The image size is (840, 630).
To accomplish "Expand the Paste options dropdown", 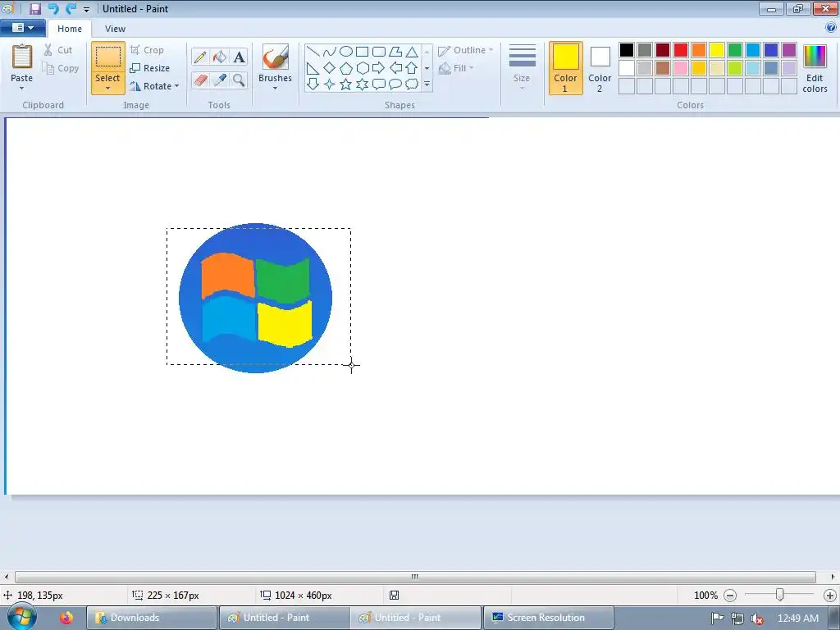I will (21, 89).
